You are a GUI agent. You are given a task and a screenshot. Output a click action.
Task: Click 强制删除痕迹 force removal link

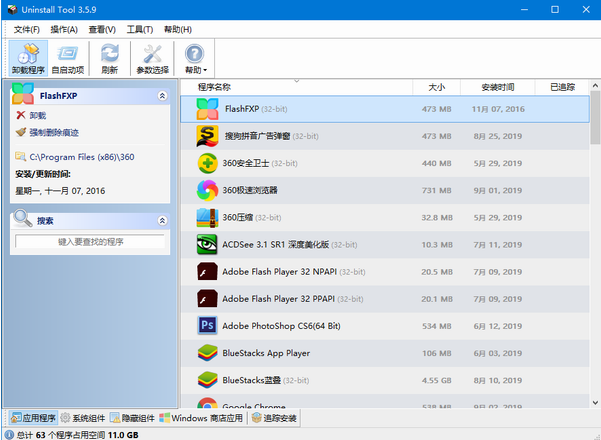click(54, 132)
